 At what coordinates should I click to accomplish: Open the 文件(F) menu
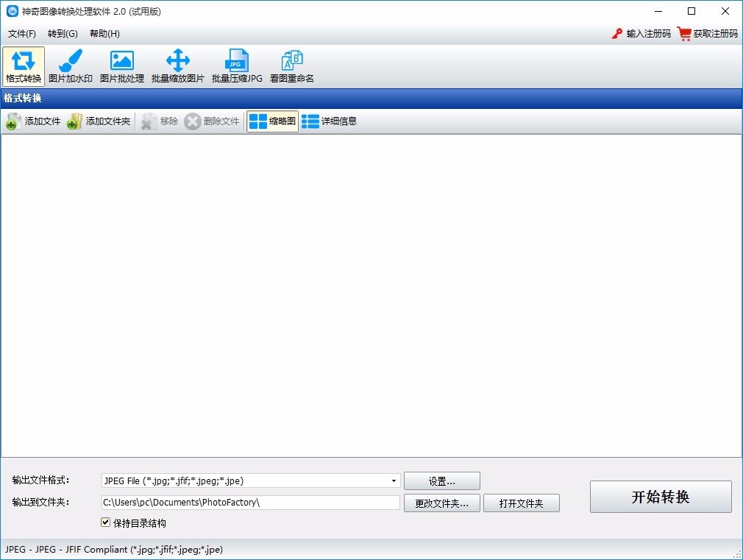(22, 34)
